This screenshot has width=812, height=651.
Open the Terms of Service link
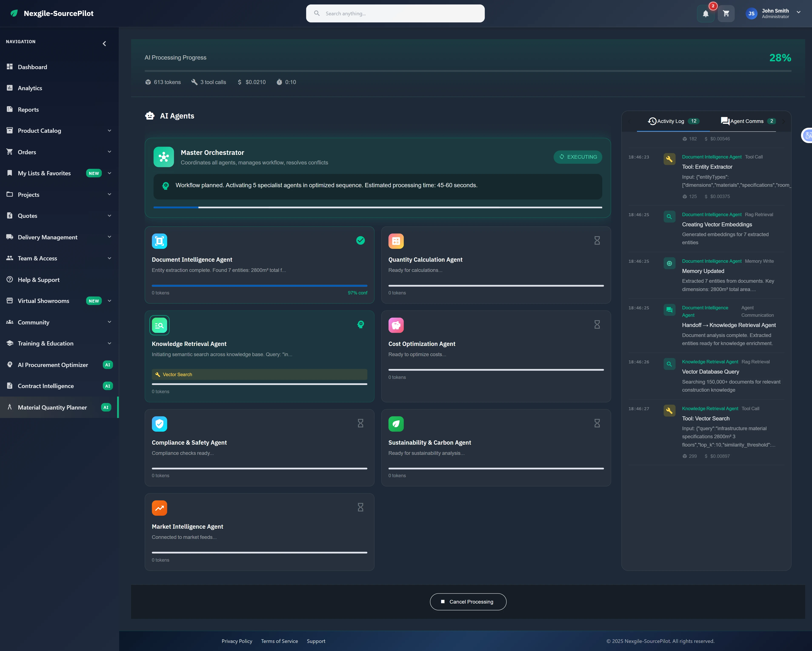click(x=279, y=641)
